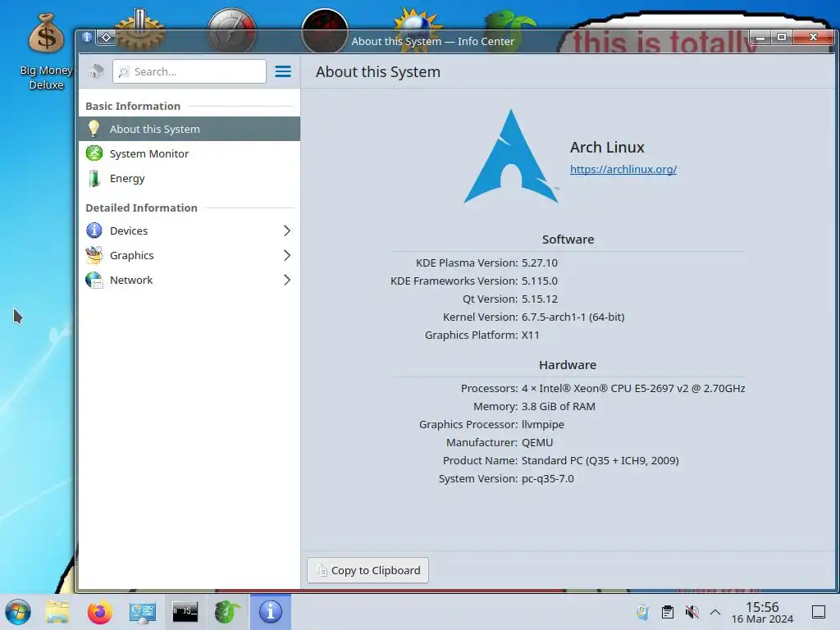Launch Firefox from the taskbar
Image resolution: width=840 pixels, height=630 pixels.
99,612
